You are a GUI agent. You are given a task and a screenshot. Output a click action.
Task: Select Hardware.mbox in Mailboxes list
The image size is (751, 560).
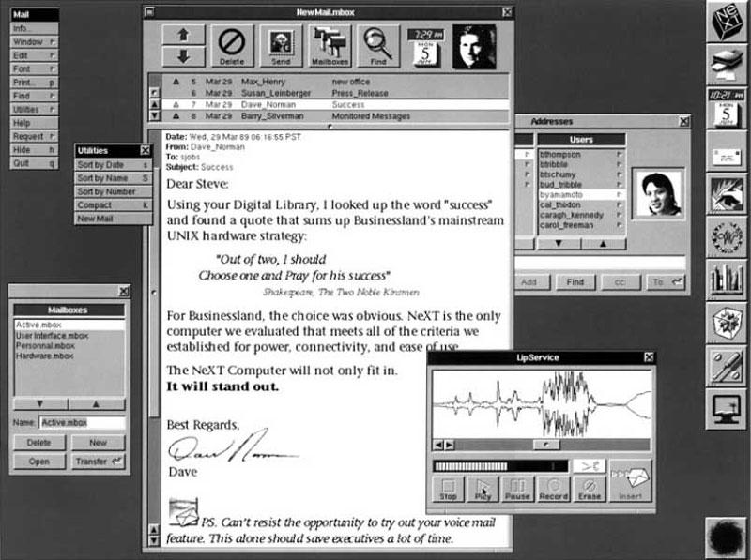coord(69,356)
